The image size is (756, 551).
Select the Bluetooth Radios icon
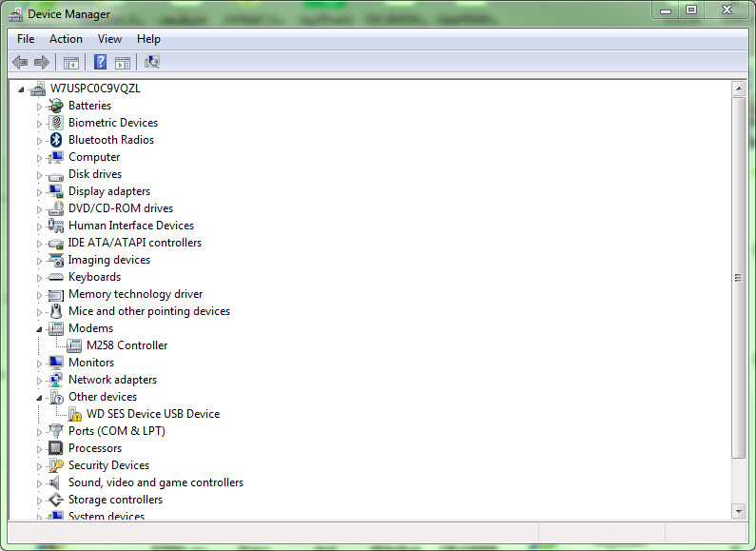tap(56, 140)
